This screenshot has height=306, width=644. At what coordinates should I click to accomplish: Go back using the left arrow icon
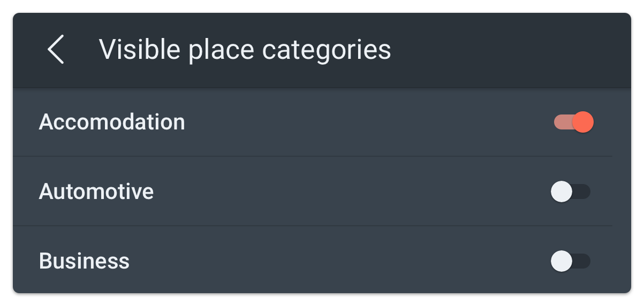tap(56, 50)
